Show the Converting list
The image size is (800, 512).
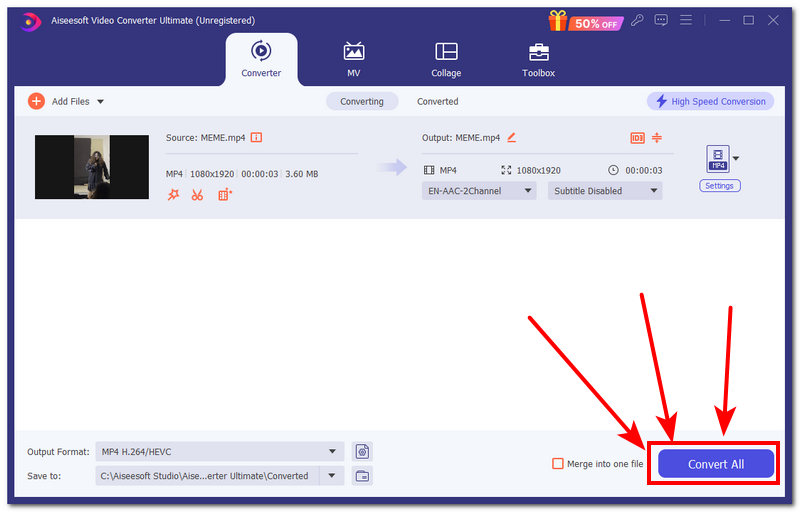point(362,101)
